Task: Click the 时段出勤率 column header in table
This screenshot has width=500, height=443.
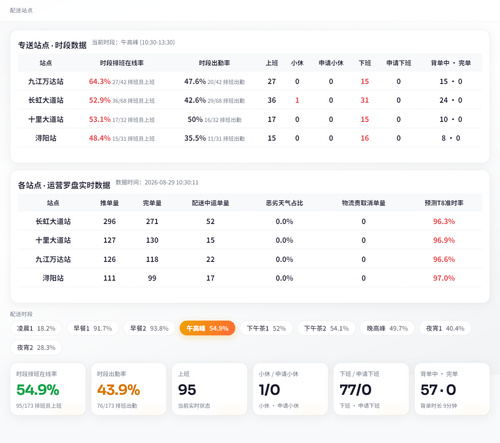Action: (214, 63)
